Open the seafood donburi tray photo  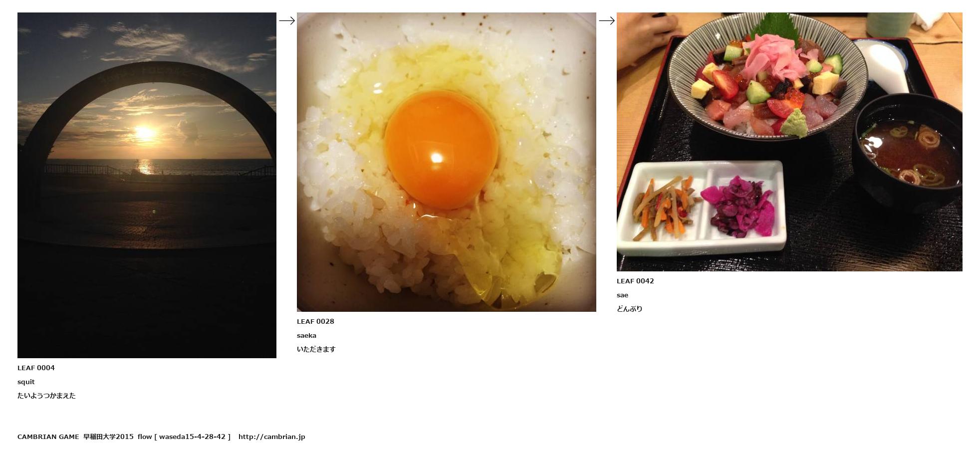coord(789,142)
